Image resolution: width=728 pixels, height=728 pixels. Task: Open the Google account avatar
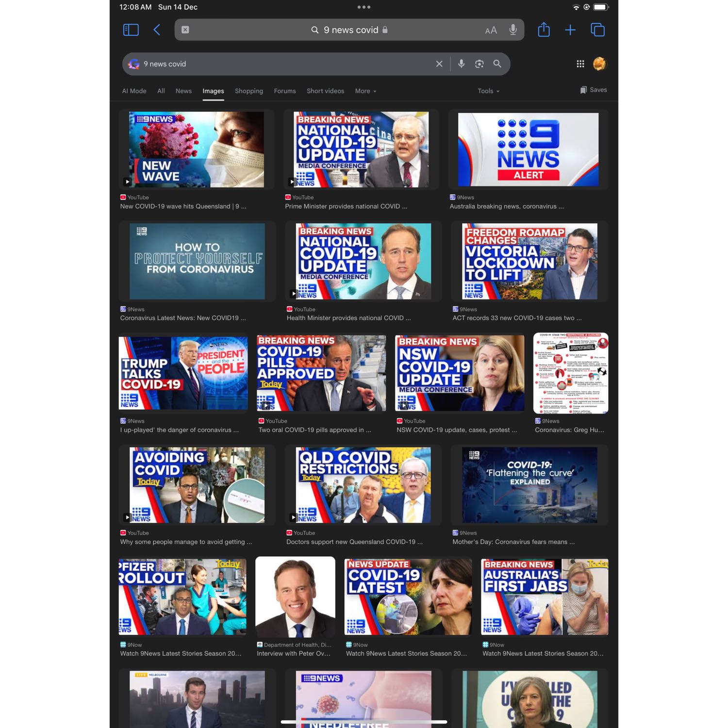click(600, 64)
